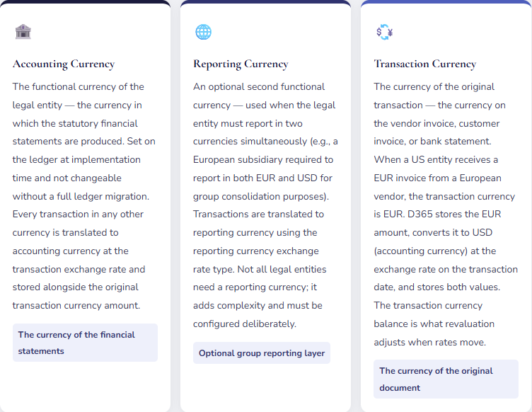The width and height of the screenshot is (532, 412).
Task: Select the Reporting Currency heading
Action: click(241, 64)
